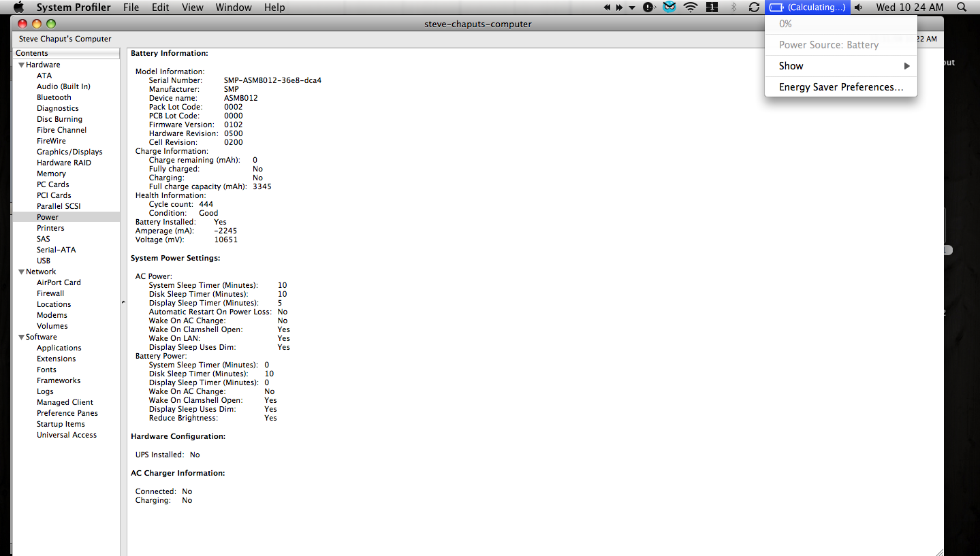Click the battery Calculating status item
980x556 pixels.
(x=808, y=7)
